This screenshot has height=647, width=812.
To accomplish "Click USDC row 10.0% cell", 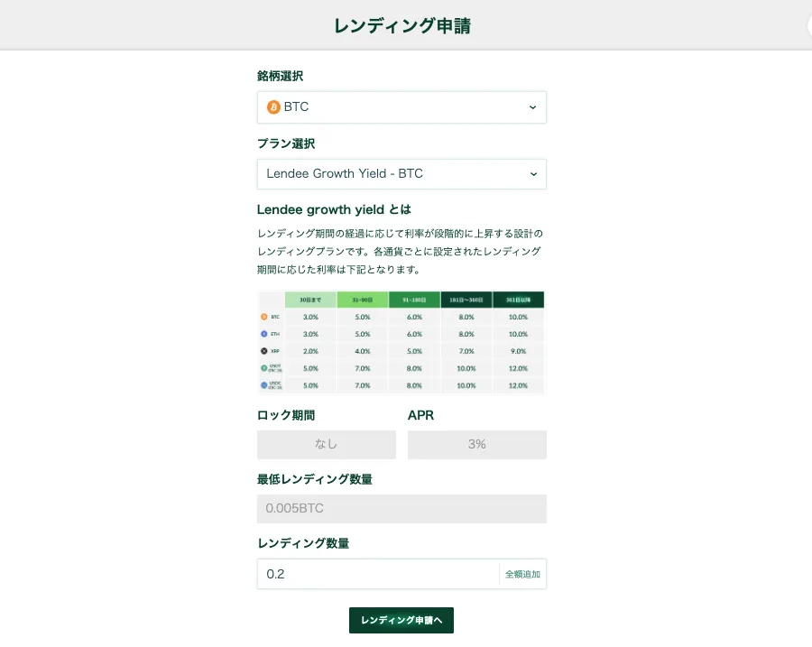I will 466,385.
